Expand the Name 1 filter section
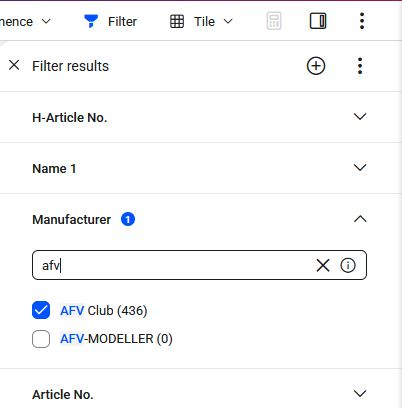Image resolution: width=402 pixels, height=408 pixels. (360, 168)
